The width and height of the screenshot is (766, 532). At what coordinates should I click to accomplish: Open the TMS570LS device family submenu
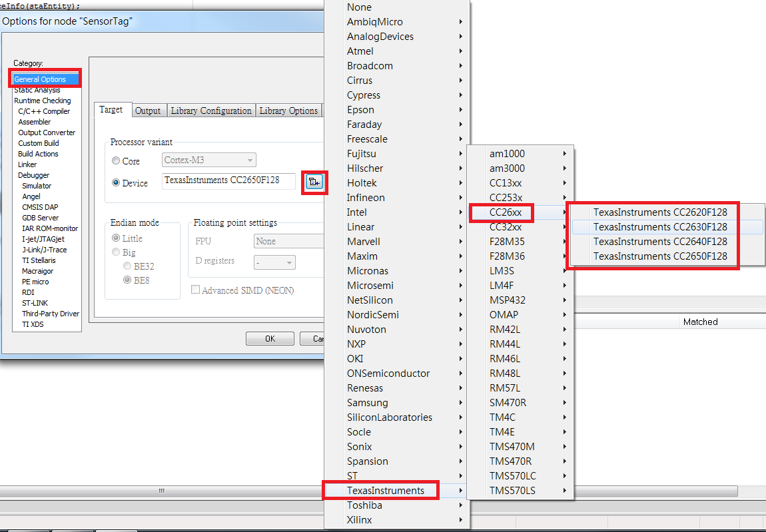coord(520,491)
